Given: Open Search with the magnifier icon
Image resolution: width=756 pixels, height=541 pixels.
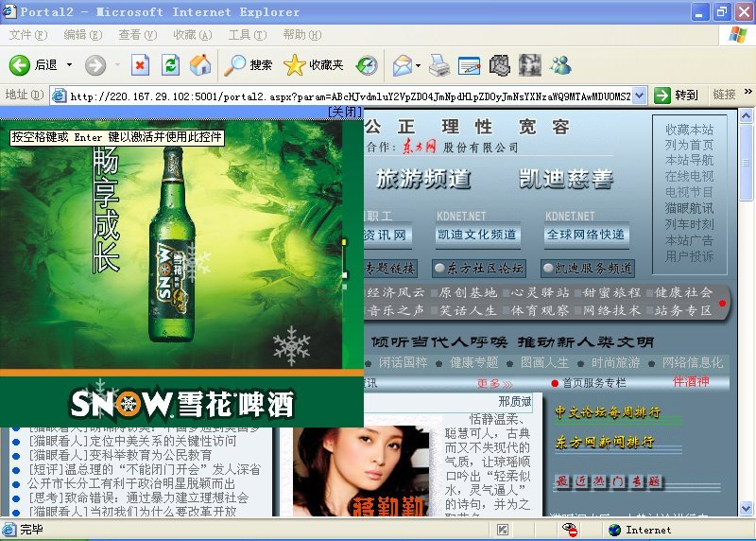Looking at the screenshot, I should click(234, 64).
